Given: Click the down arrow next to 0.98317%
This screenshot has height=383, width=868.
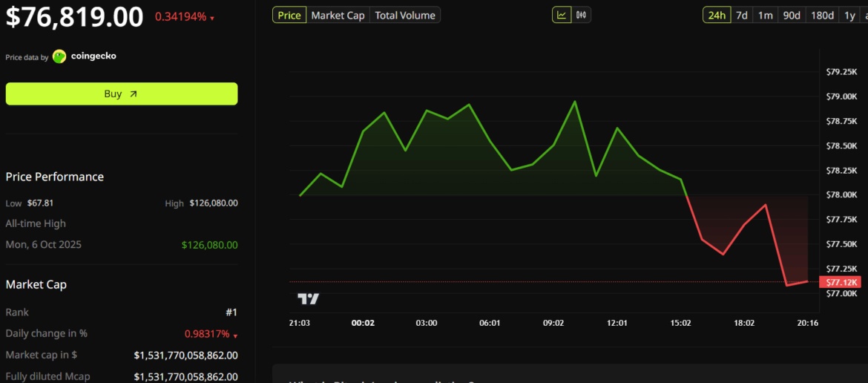Looking at the screenshot, I should (235, 336).
